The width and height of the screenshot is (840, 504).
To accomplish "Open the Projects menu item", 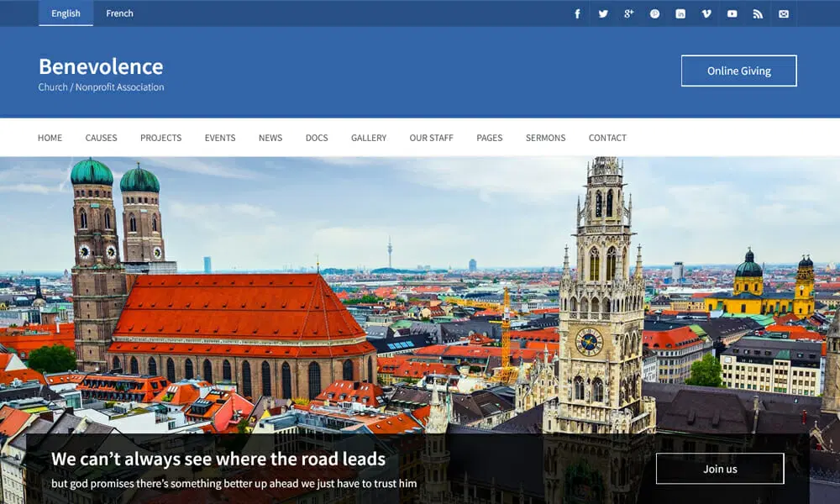I will click(x=160, y=138).
